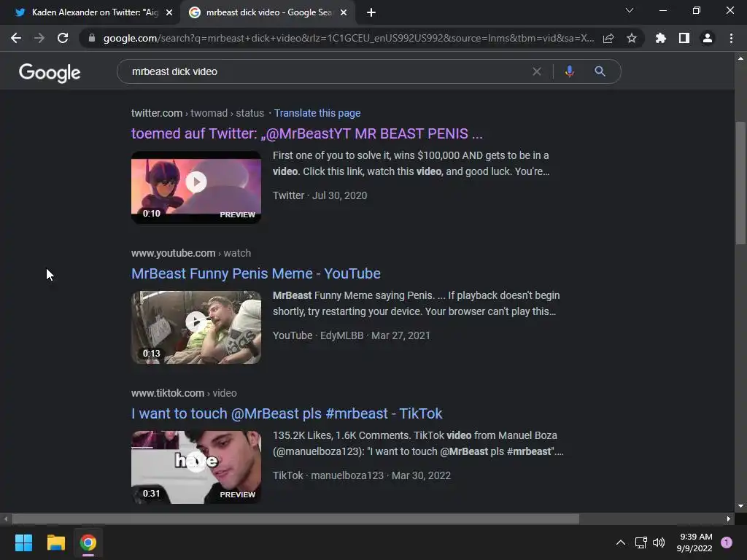Open the clock showing 9:39 AM

(x=694, y=542)
